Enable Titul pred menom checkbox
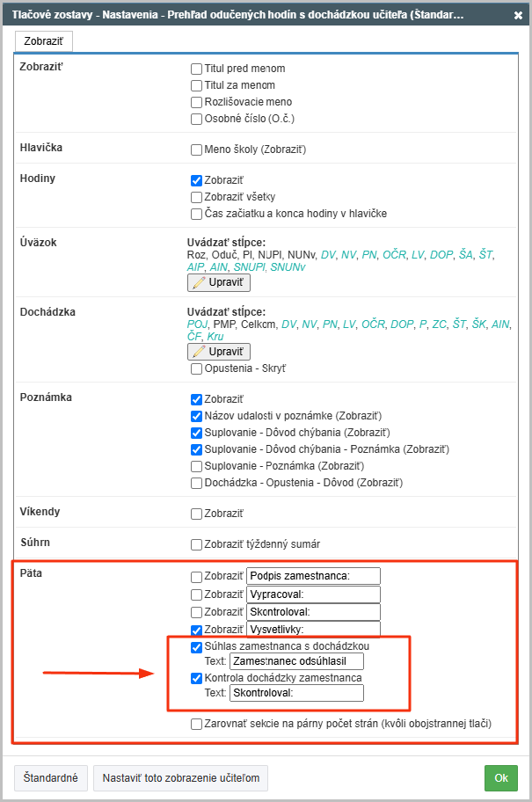 pyautogui.click(x=196, y=69)
